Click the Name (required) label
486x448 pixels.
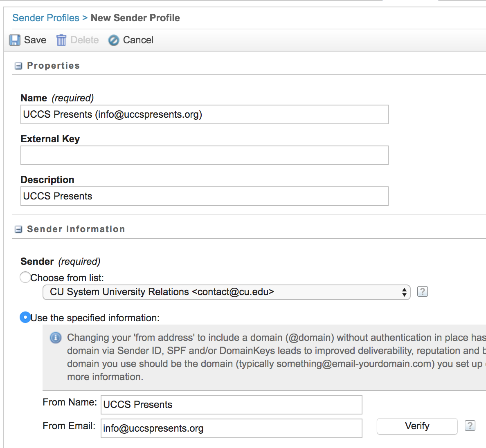(x=57, y=98)
